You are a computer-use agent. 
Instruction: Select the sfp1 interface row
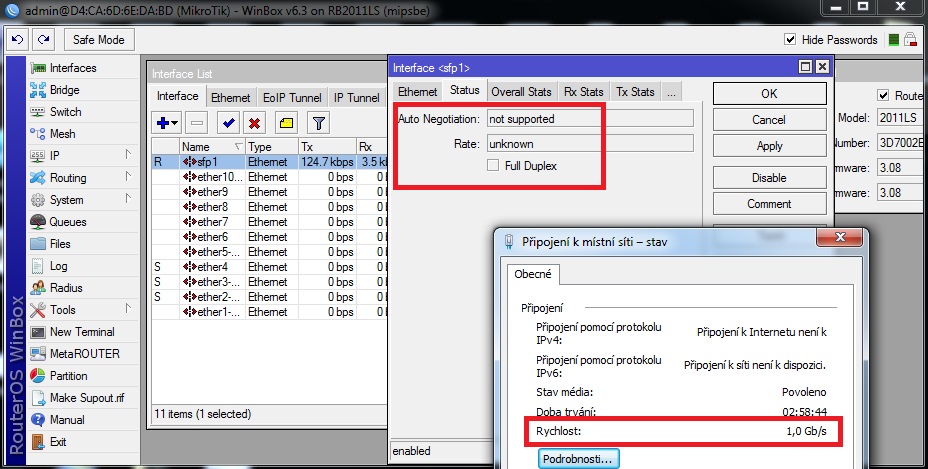coord(269,162)
